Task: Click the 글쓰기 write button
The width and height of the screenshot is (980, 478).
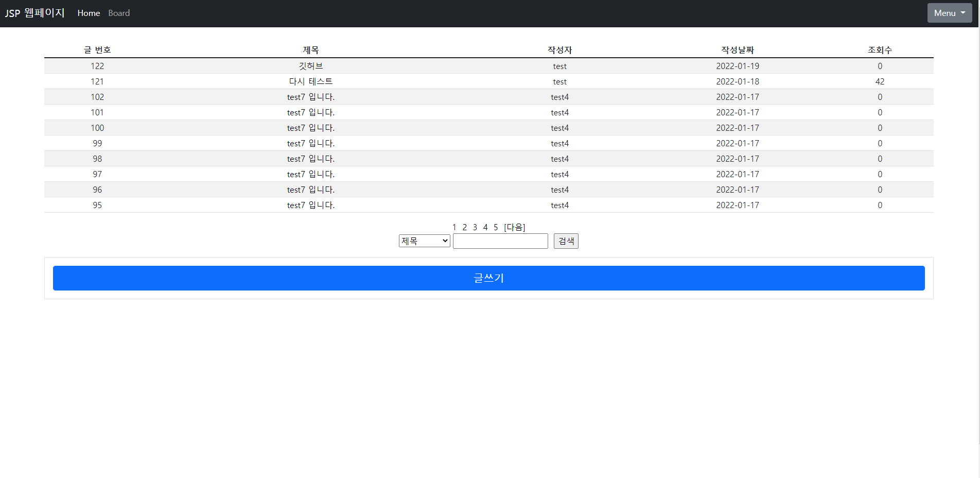Action: coord(488,278)
